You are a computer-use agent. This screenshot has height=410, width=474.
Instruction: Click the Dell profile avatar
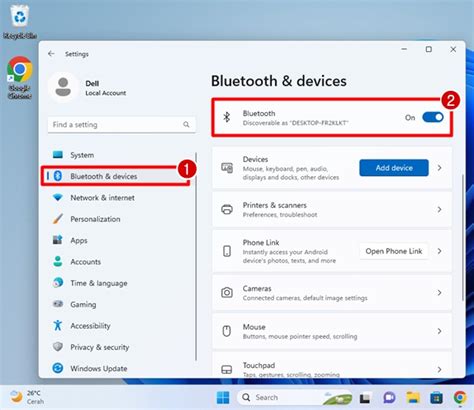tap(63, 87)
